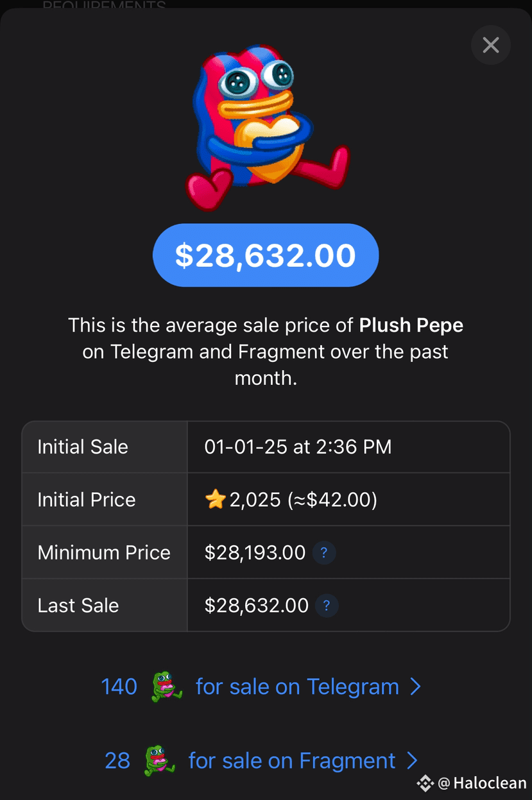Click the bold Plush Pepe name text
The height and width of the screenshot is (800, 532).
(x=411, y=326)
